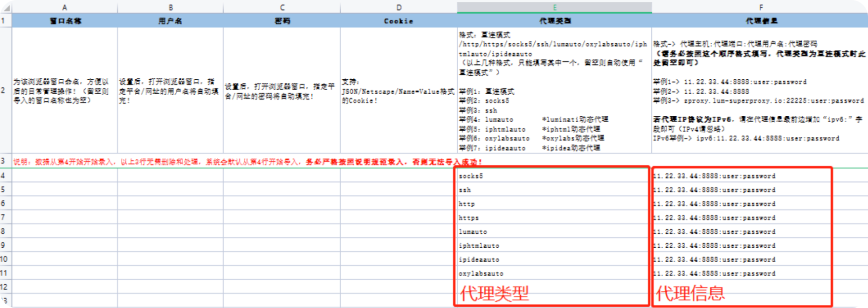The image size is (868, 308).
Task: Click the Cookie format description cell in row 2
Action: pos(399,90)
